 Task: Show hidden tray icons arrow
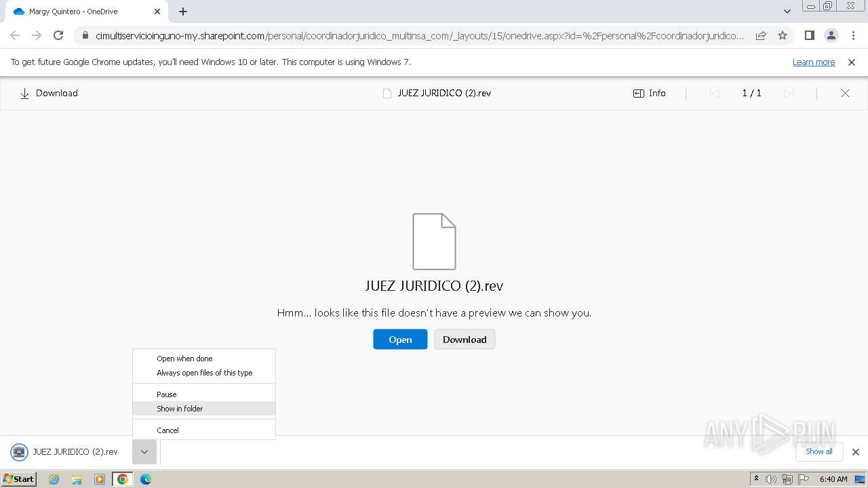[756, 479]
